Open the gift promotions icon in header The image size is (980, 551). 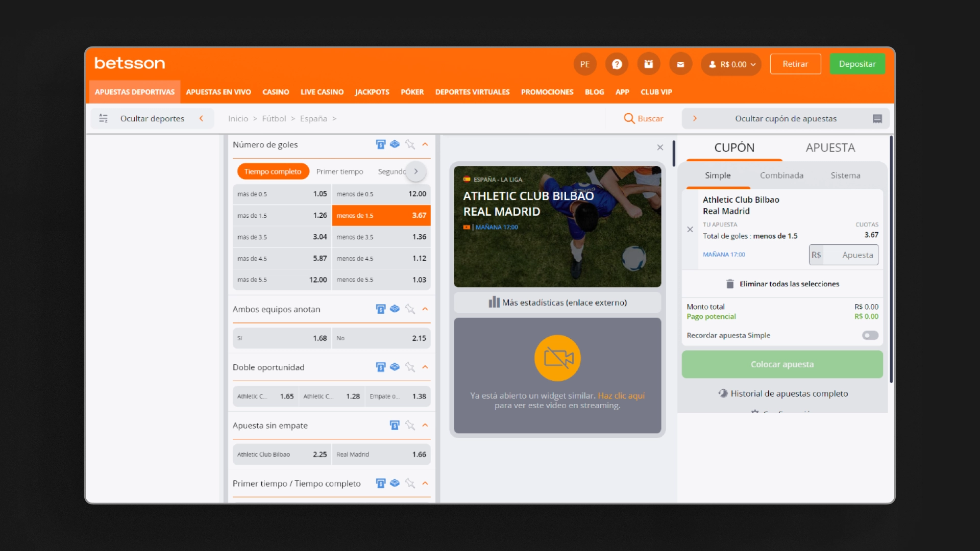pyautogui.click(x=648, y=64)
